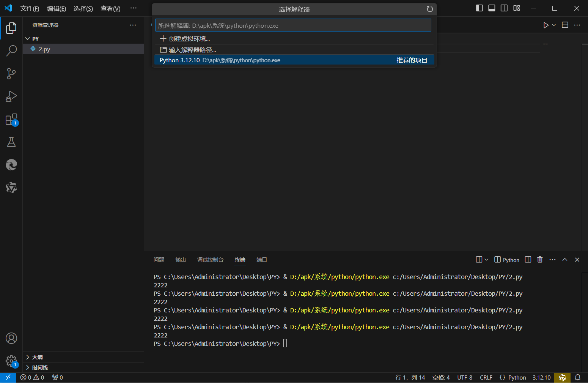Viewport: 588px width, 383px height.
Task: Switch to the 端口 tab
Action: click(x=262, y=260)
